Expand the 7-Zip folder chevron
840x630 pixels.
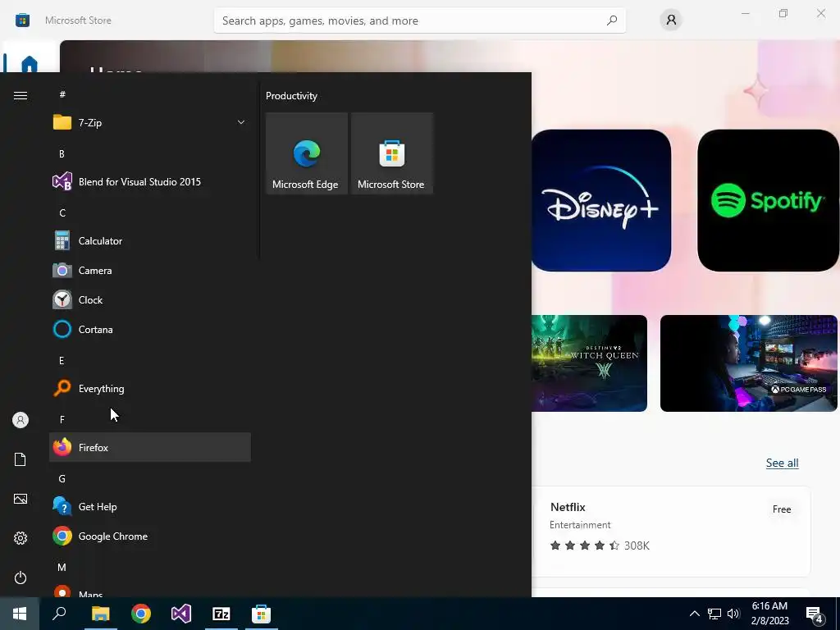coord(241,122)
